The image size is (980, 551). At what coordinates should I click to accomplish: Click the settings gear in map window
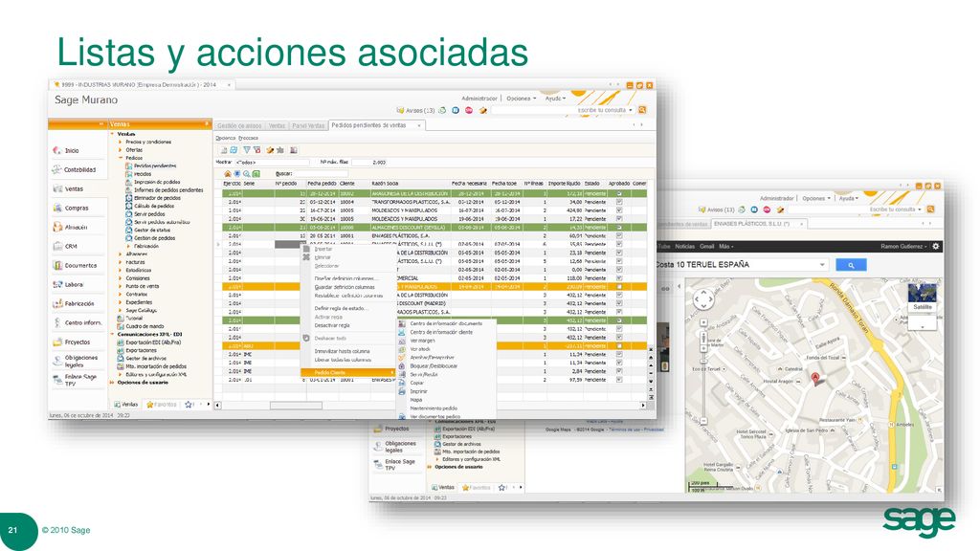pos(936,246)
